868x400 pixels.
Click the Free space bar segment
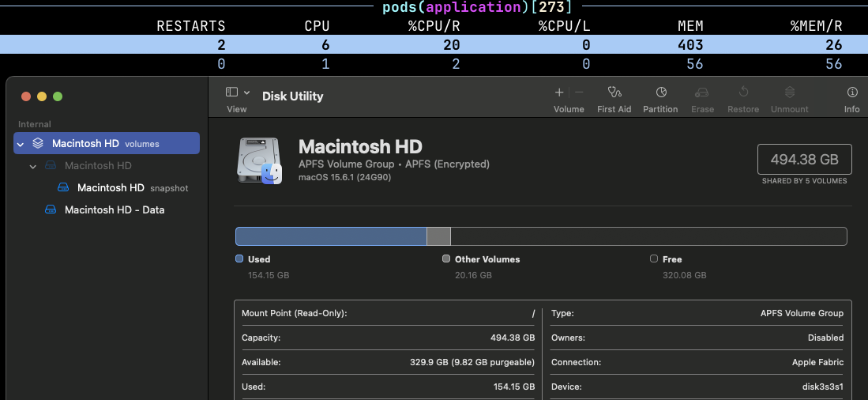coord(648,236)
